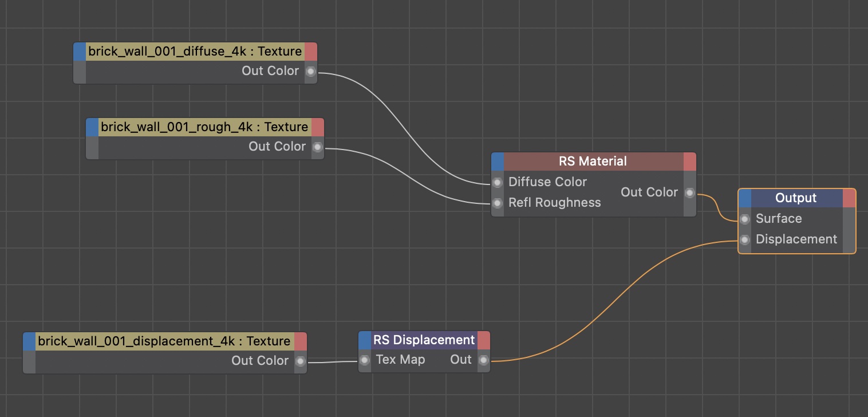Click Out Color port on displacement texture node
868x417 pixels.
point(300,361)
